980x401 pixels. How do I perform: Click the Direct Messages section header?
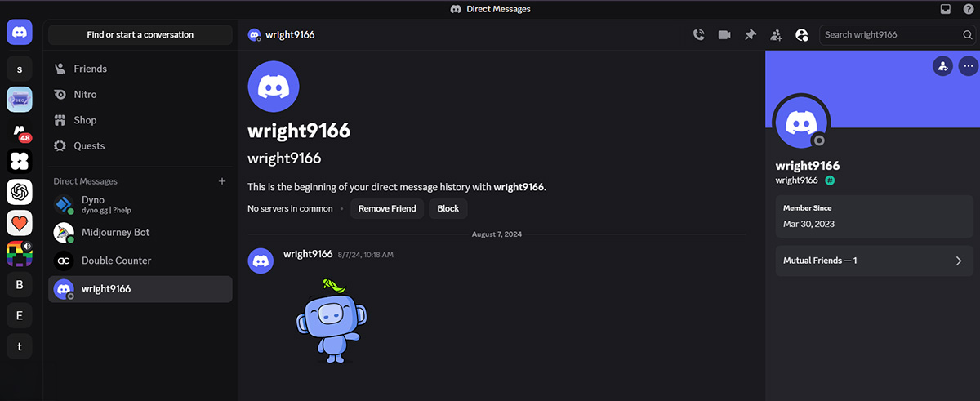point(85,181)
